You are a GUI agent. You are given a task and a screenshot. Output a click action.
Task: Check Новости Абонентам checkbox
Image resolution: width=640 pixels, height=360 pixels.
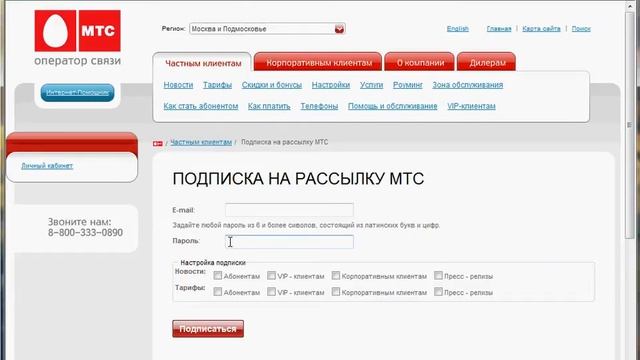[x=218, y=276]
